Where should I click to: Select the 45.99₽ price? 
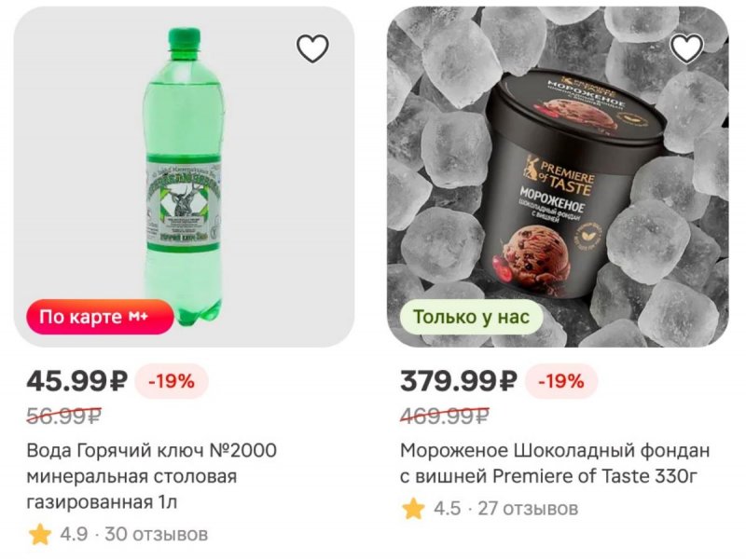(x=76, y=380)
